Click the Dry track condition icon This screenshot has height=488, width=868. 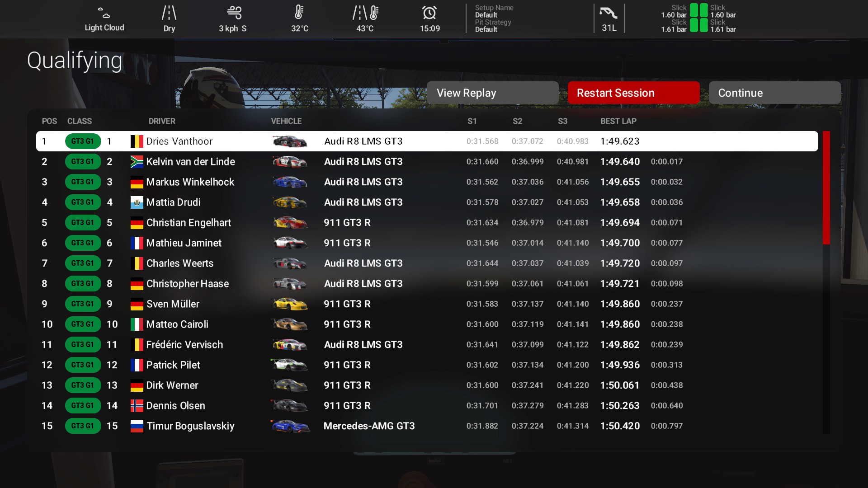[x=169, y=13]
